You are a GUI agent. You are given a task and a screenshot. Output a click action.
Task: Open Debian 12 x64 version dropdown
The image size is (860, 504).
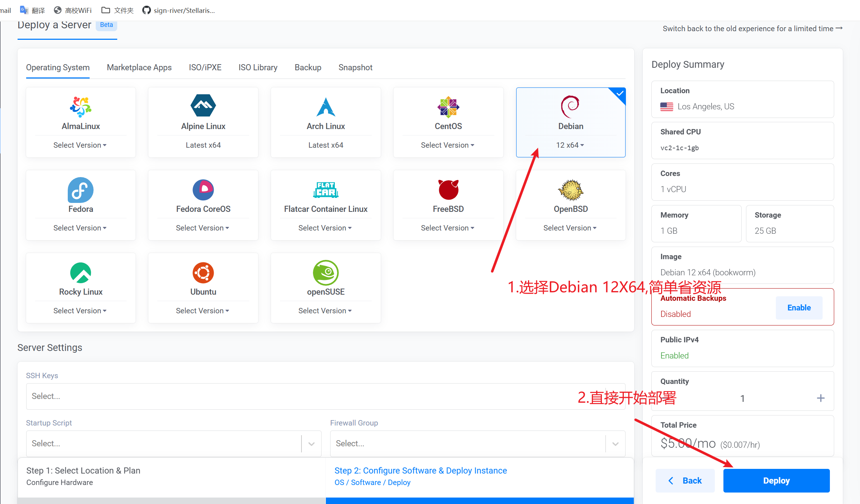(x=570, y=145)
